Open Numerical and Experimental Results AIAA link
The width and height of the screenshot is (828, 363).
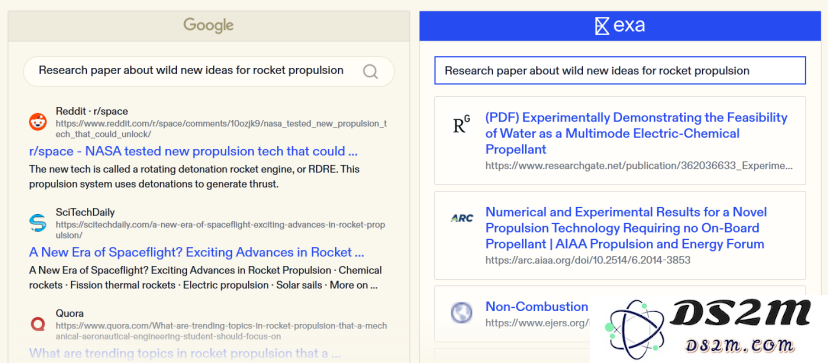click(x=626, y=228)
